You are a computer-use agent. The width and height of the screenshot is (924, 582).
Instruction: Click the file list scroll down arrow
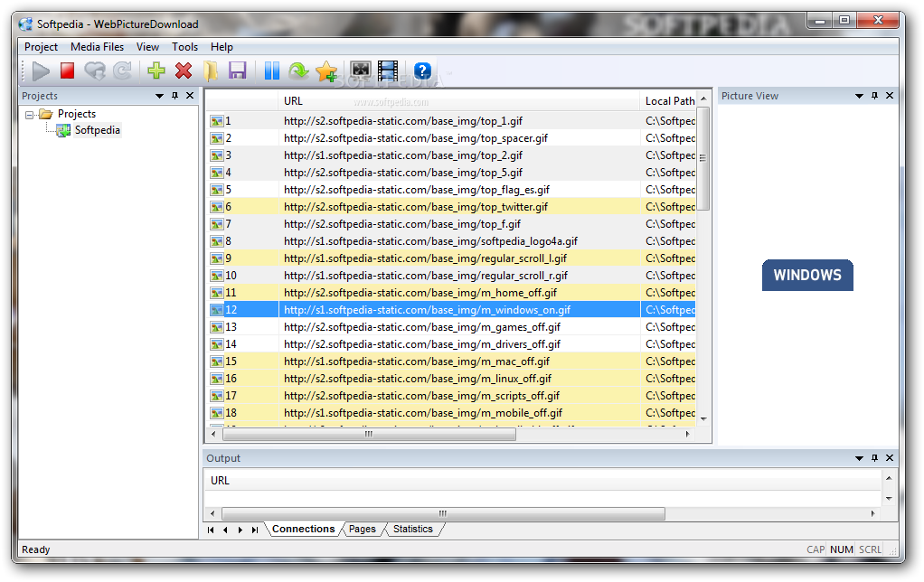(x=703, y=418)
